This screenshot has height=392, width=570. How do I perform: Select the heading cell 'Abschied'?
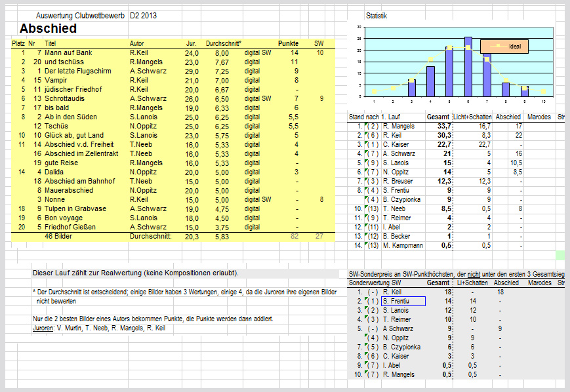point(48,28)
